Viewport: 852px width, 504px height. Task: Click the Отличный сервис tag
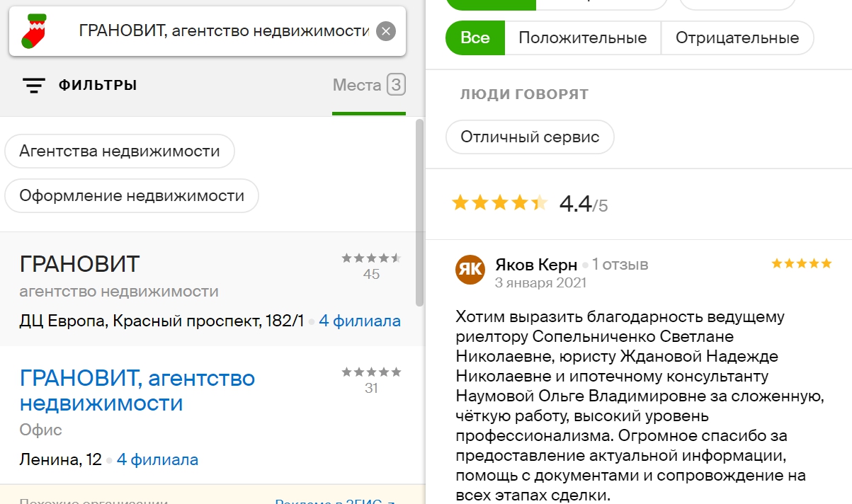pos(530,137)
